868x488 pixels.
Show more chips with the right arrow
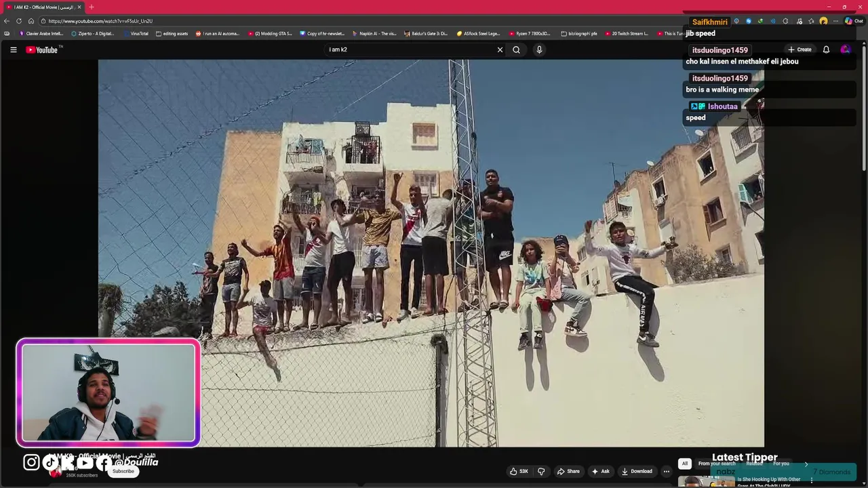[806, 464]
